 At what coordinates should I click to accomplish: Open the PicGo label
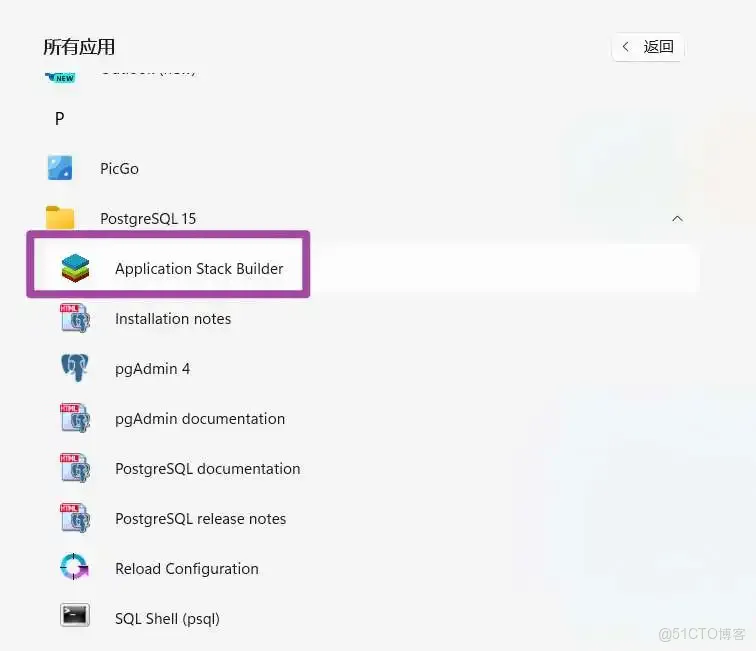[x=119, y=169]
